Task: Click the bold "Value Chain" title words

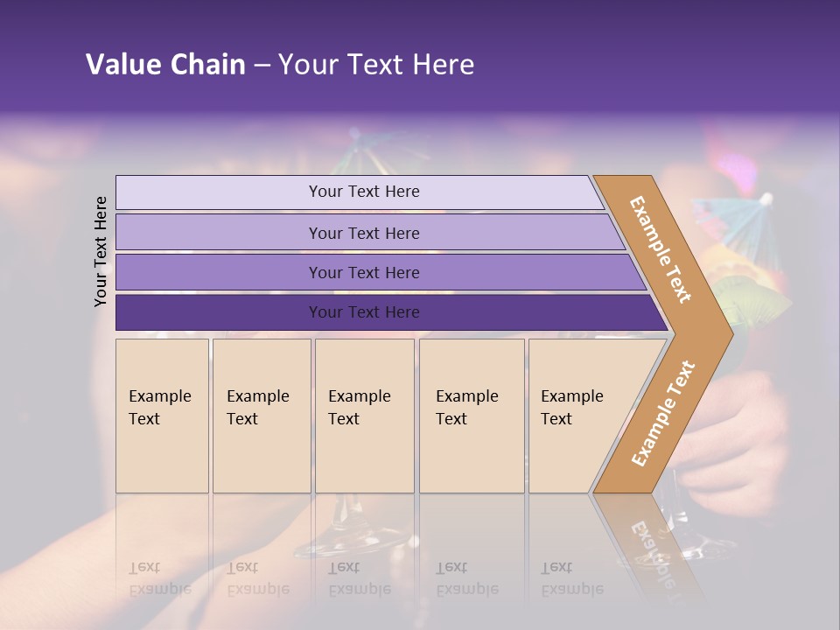Action: coord(165,65)
